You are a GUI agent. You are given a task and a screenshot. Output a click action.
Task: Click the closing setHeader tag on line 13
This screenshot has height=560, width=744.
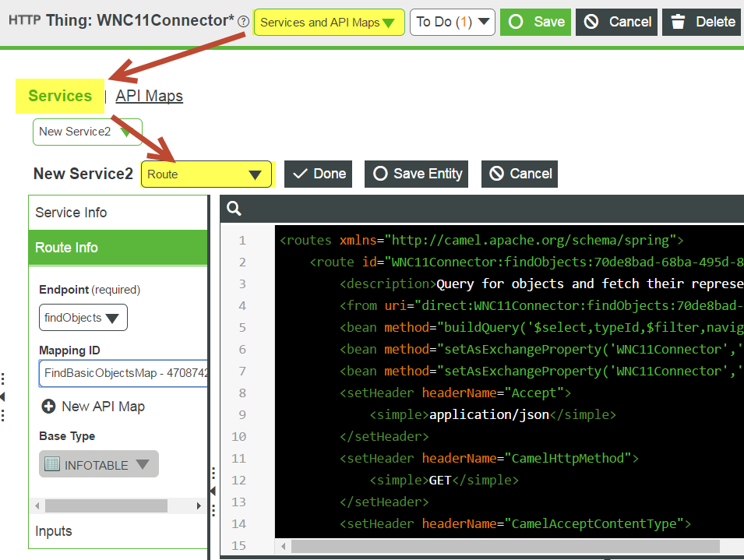point(384,502)
